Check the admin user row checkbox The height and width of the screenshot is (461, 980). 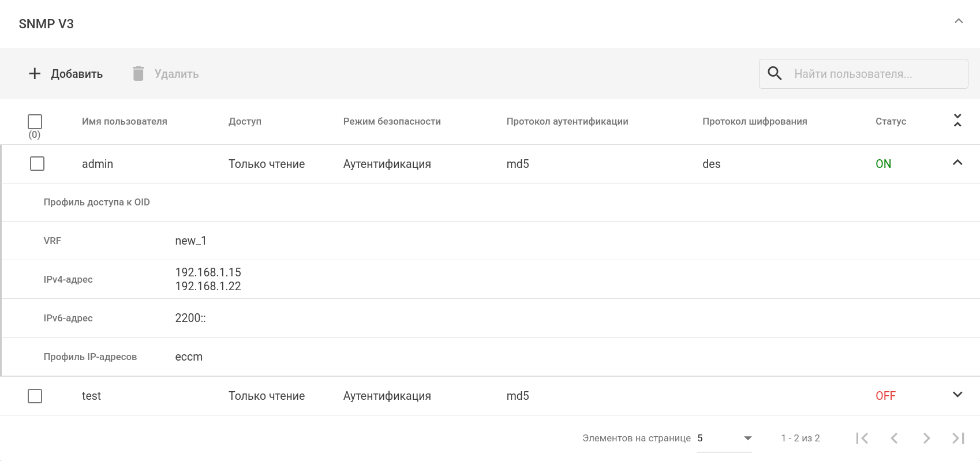point(38,164)
